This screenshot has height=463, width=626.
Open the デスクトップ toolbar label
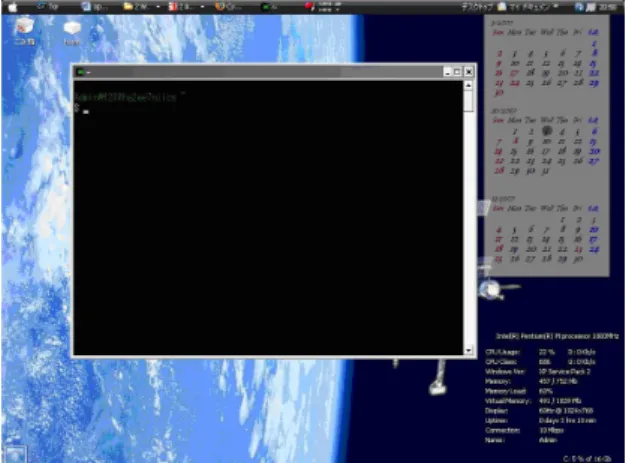click(x=478, y=7)
